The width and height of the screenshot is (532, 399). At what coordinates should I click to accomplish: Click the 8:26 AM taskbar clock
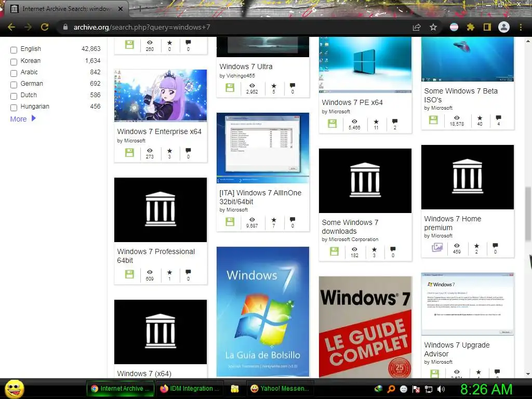point(486,389)
